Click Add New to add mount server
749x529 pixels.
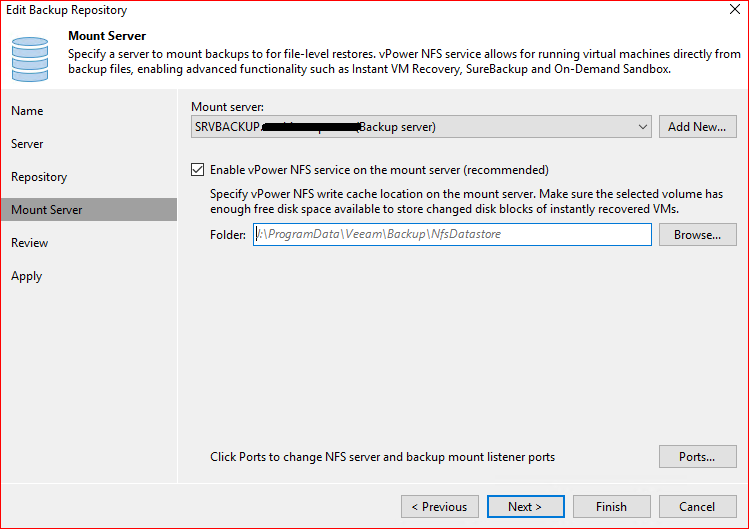(x=697, y=127)
